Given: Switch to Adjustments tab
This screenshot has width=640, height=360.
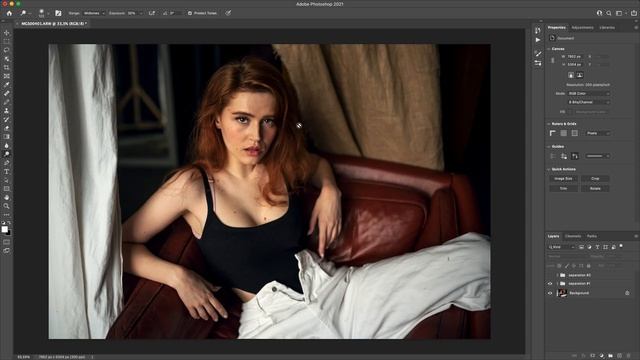Looking at the screenshot, I should tap(582, 27).
